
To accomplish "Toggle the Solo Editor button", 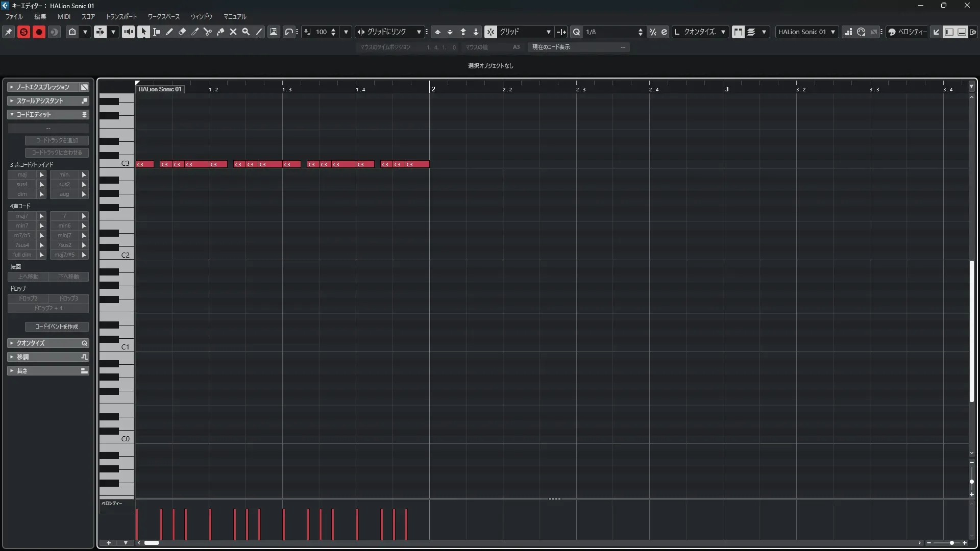I will pos(23,32).
